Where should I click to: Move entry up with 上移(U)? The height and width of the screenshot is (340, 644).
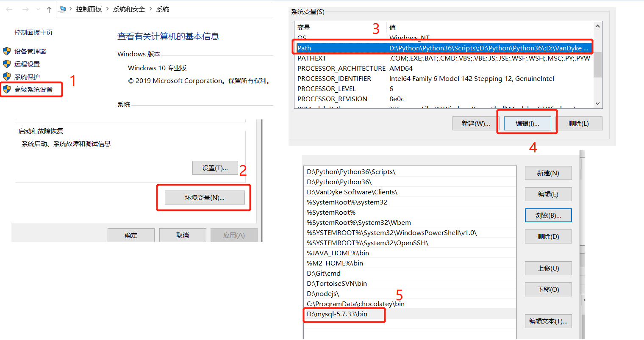(x=548, y=268)
